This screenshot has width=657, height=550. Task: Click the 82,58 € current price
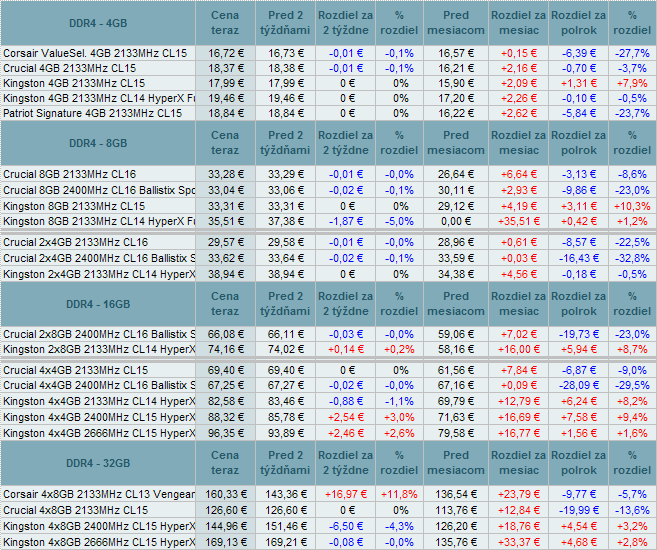tap(226, 401)
